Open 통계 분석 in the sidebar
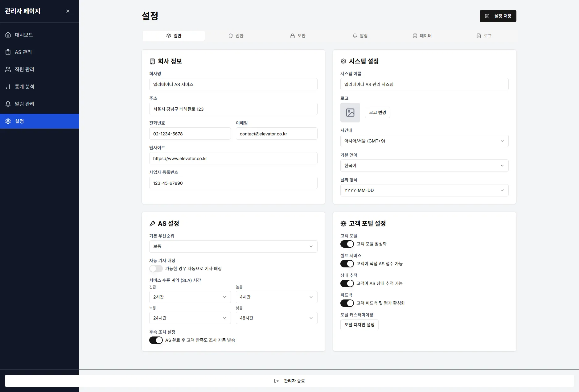Screen dimensions: 579x392 click(x=39, y=87)
